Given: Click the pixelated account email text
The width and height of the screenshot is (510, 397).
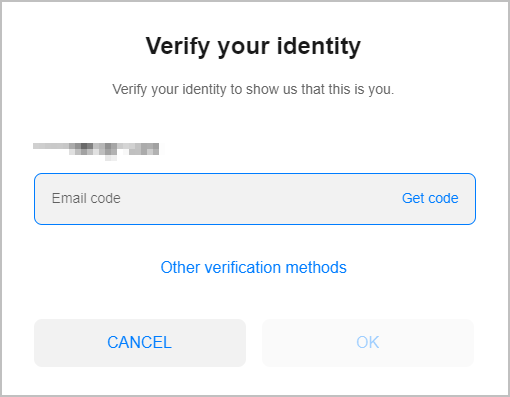Looking at the screenshot, I should (96, 151).
